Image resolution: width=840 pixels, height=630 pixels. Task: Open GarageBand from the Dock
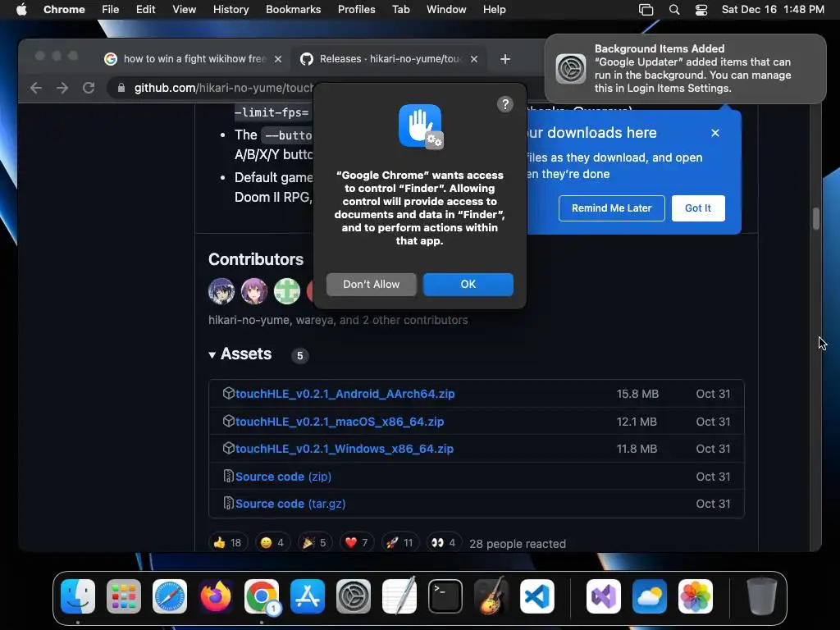491,596
